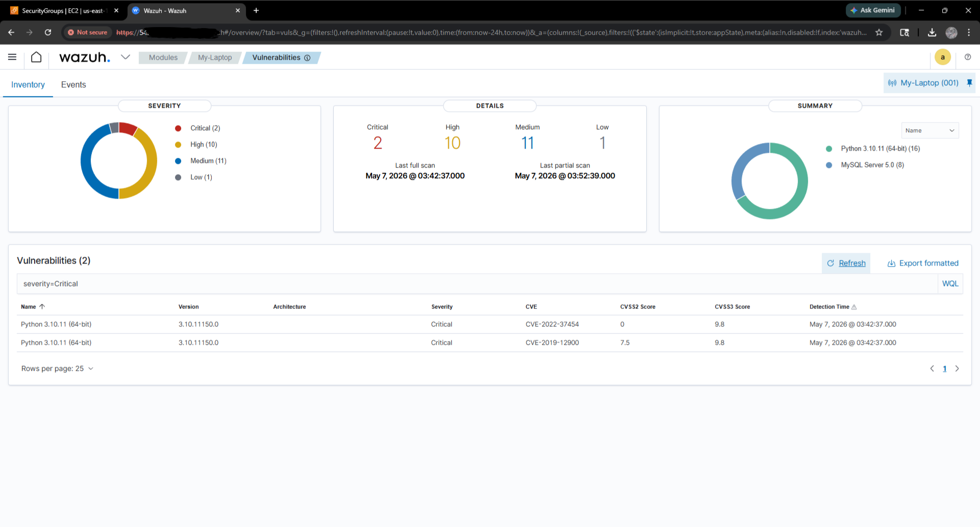Screen dimensions: 980x527
Task: Open the help question mark icon
Action: (968, 57)
